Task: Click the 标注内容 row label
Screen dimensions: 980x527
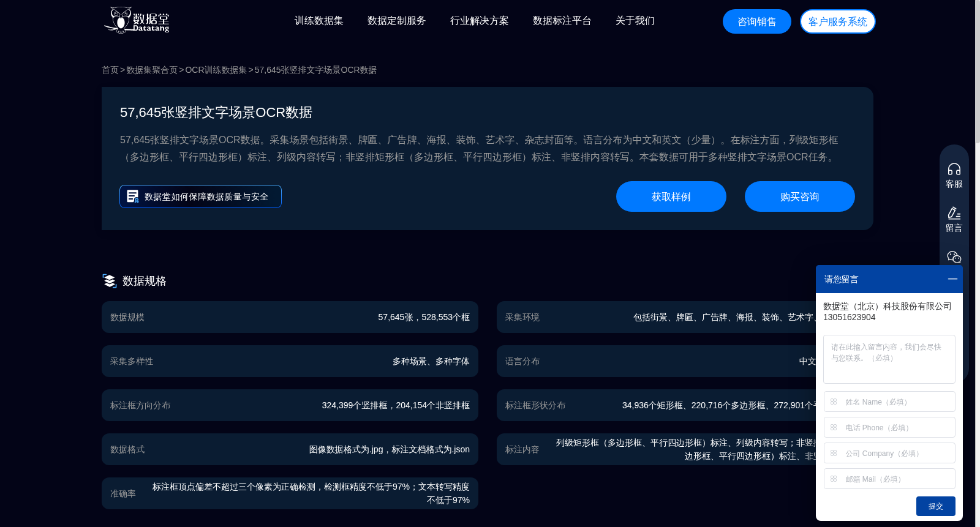Action: tap(522, 449)
